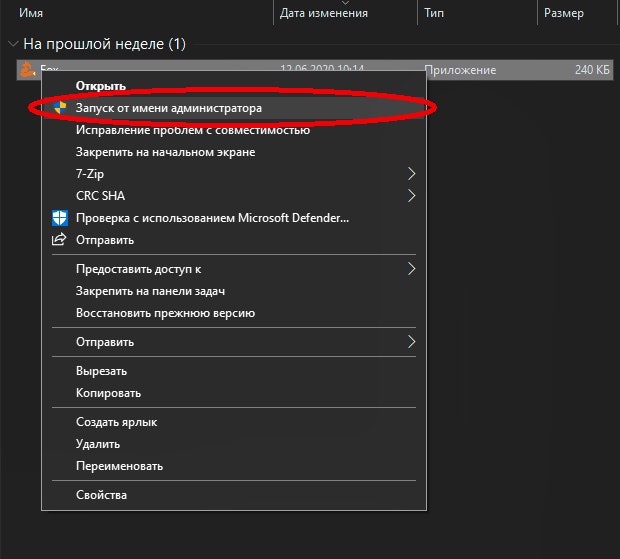This screenshot has width=620, height=559.
Task: Choose Переименовать from the menu
Action: (234, 466)
